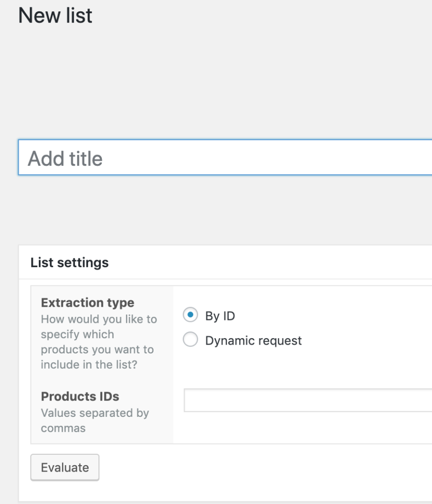432x504 pixels.
Task: Click the empty circle beside Dynamic request
Action: [190, 340]
